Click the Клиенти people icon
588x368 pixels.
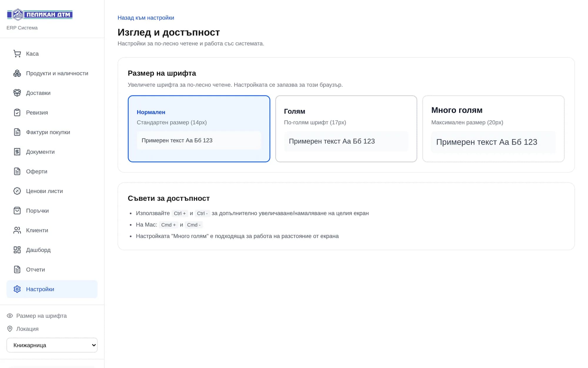(x=17, y=230)
